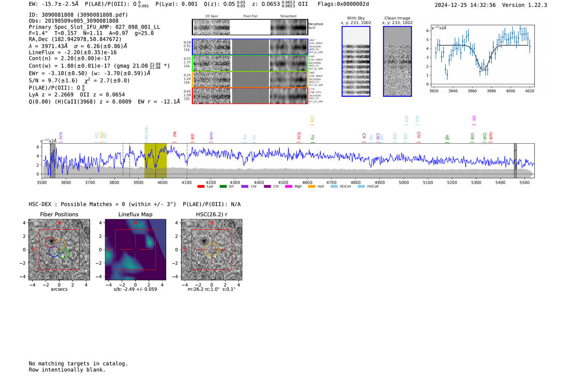Open the Clean Image cutout
Screen dimensions: 576x392
coord(397,61)
